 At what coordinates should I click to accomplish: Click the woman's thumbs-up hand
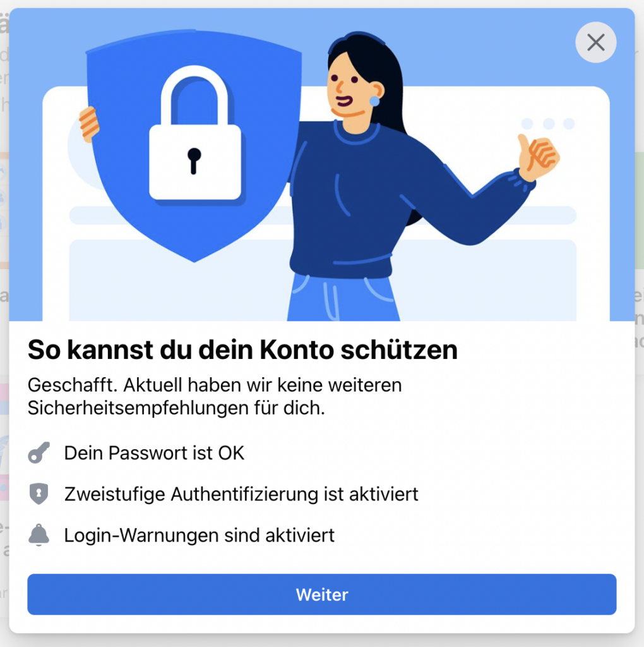(x=538, y=157)
